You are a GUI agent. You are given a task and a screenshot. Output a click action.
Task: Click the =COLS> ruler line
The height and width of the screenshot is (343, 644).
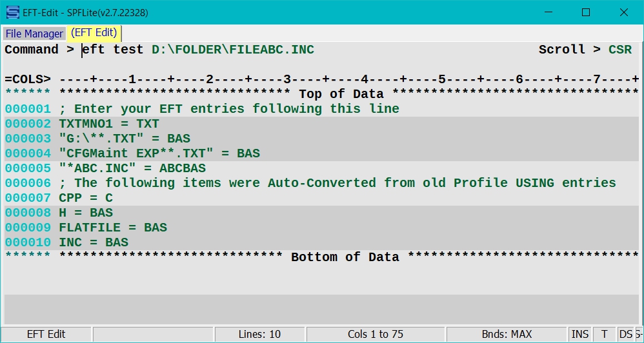click(321, 79)
